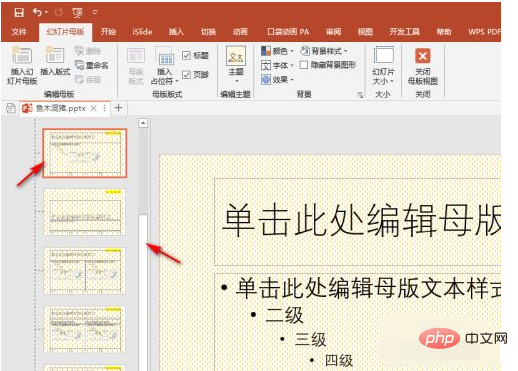This screenshot has height=371, width=518.
Task: Select the first slide master thumbnail
Action: (85, 153)
